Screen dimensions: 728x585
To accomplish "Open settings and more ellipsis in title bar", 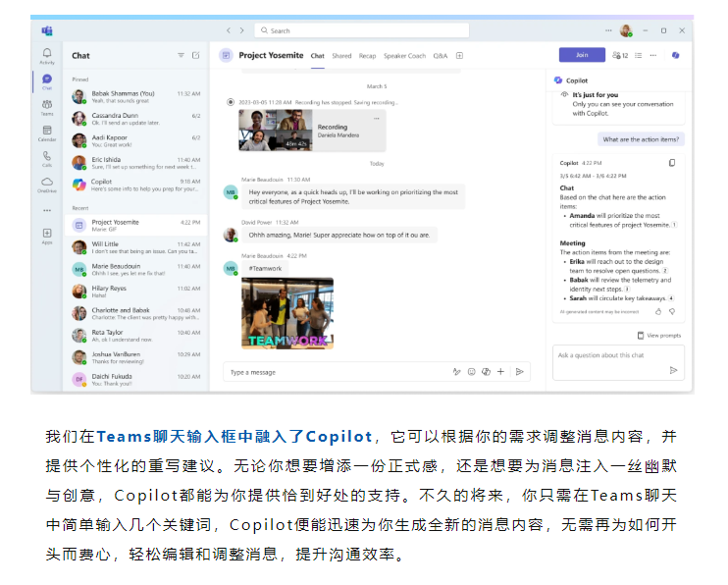I will tap(608, 30).
